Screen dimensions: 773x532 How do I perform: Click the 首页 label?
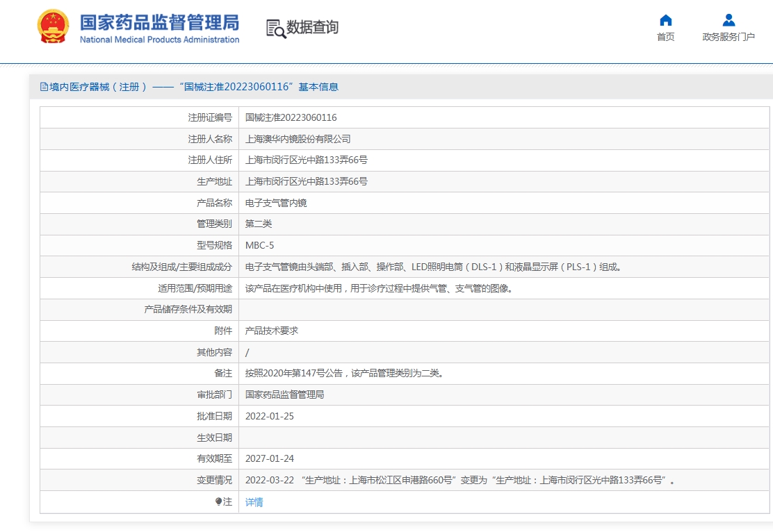click(x=665, y=37)
